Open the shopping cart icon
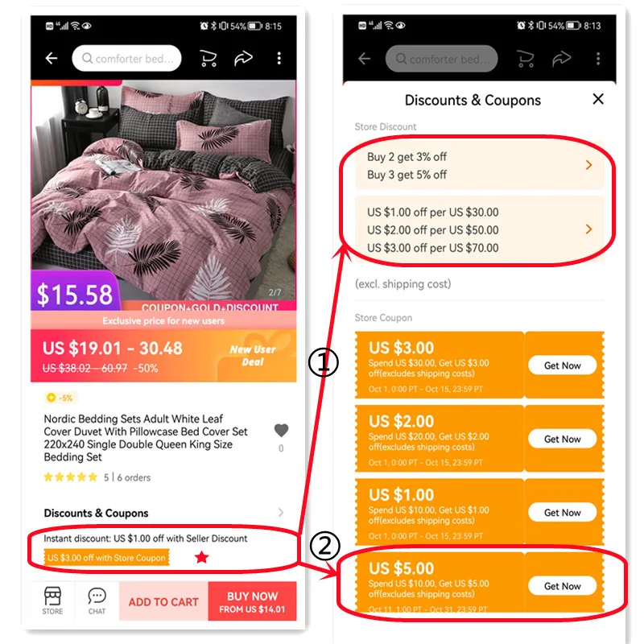The image size is (644, 644). 208,58
